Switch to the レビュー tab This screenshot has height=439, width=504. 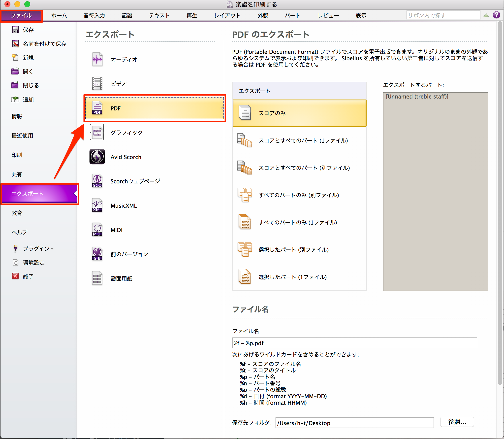[329, 16]
